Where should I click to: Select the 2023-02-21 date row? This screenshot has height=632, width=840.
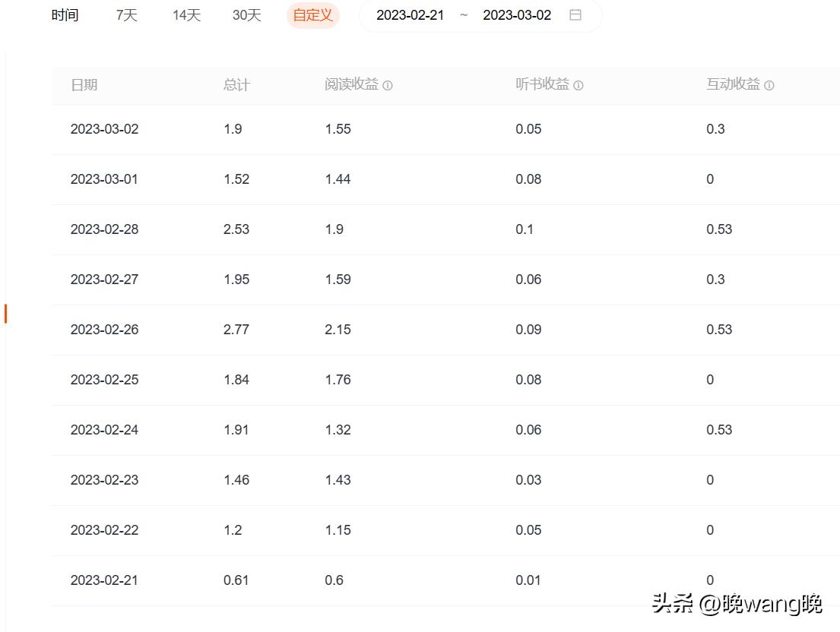(105, 580)
